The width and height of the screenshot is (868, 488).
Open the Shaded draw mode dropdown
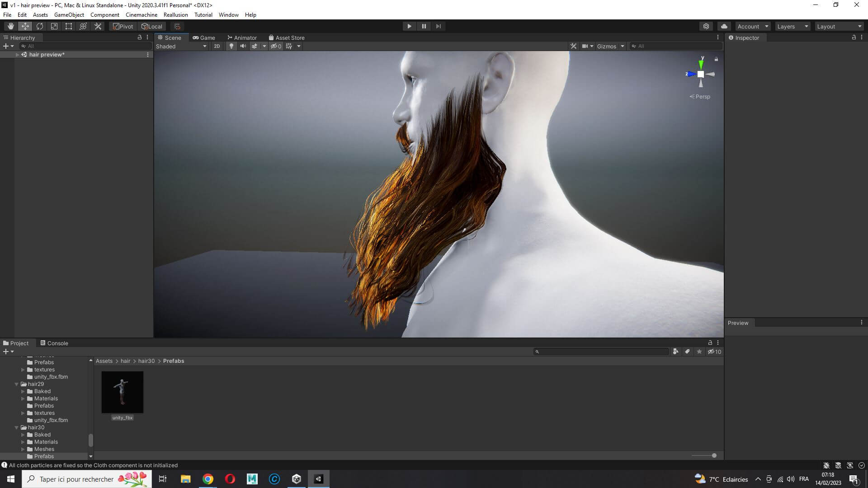click(x=181, y=46)
